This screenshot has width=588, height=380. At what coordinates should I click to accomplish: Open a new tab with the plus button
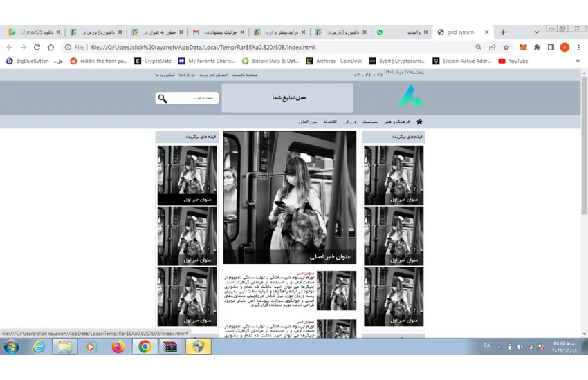(x=503, y=32)
